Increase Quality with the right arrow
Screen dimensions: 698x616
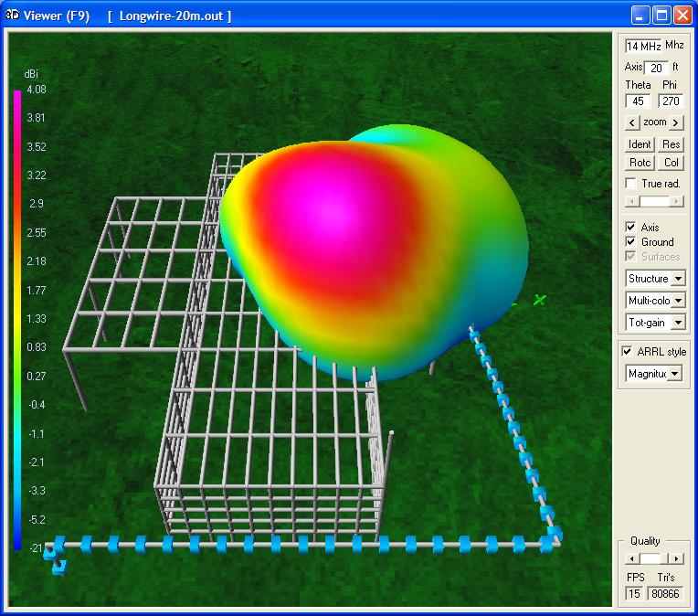point(676,558)
